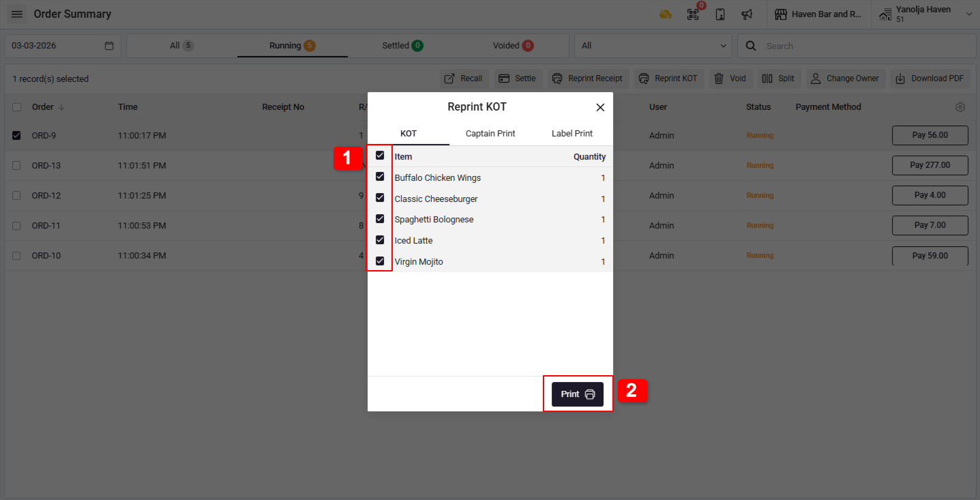The image size is (980, 500).
Task: Open the announcements megaphone icon
Action: (x=747, y=14)
